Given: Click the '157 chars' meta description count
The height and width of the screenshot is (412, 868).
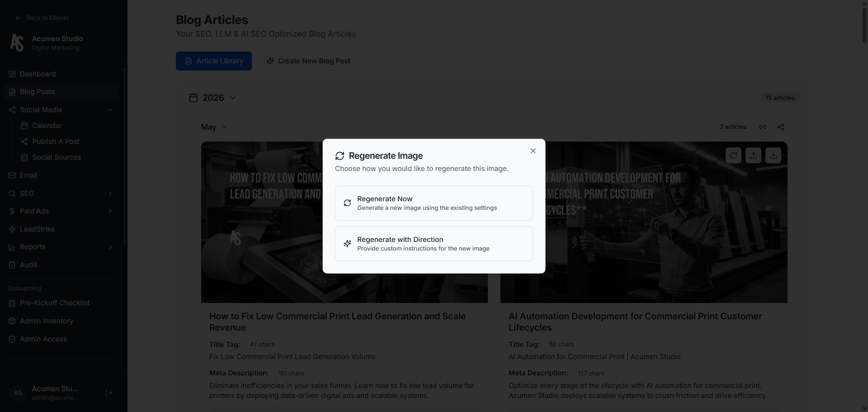Looking at the screenshot, I should pyautogui.click(x=591, y=374).
